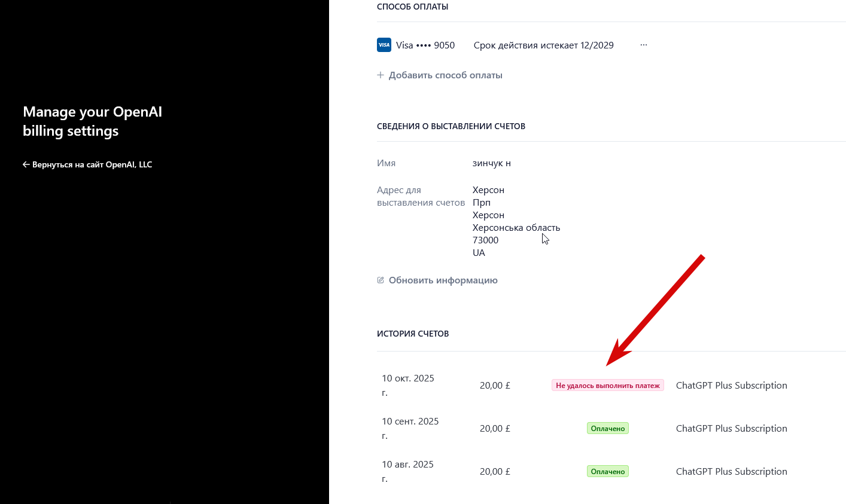Click the Visa card logo icon

point(384,45)
